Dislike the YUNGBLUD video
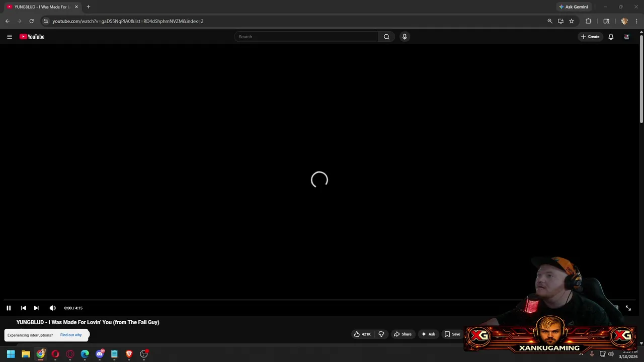Viewport: 644px width, 362px height. pyautogui.click(x=381, y=334)
